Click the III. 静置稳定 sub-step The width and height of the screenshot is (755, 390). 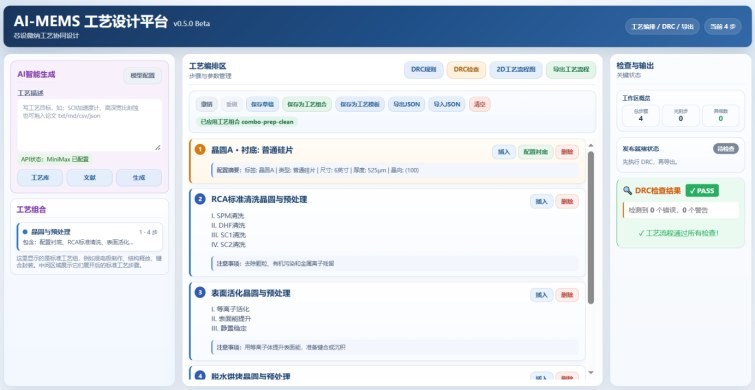pos(229,328)
